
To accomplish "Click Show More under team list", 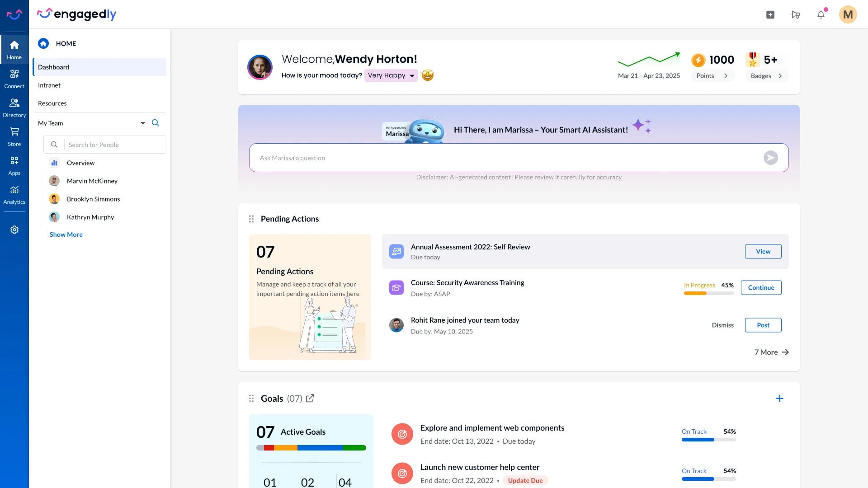I will point(66,235).
